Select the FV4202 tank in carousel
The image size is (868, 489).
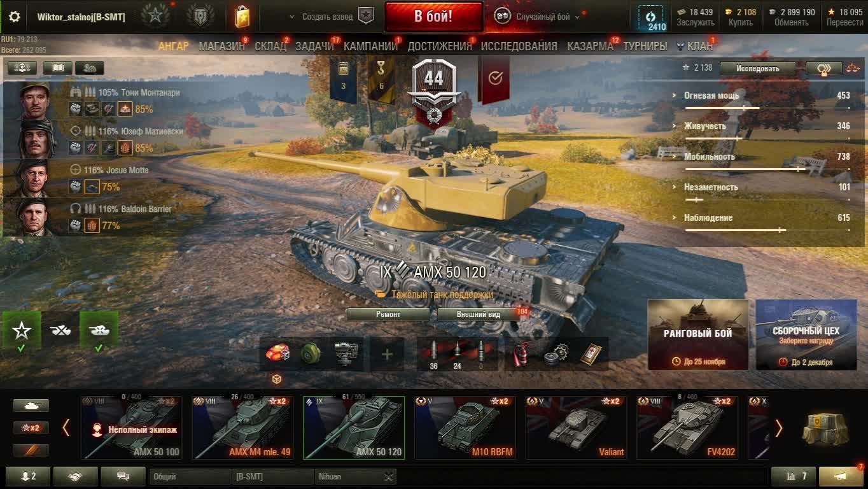[687, 427]
